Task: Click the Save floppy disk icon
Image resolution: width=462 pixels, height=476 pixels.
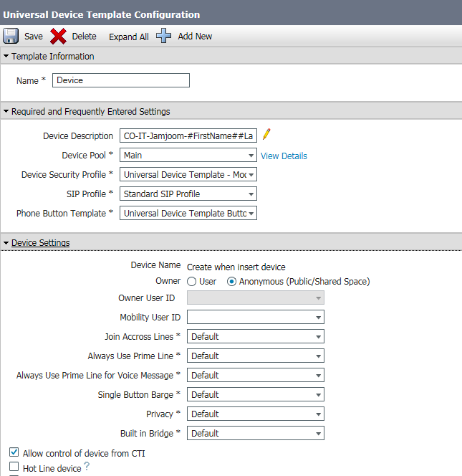Action: click(x=11, y=36)
